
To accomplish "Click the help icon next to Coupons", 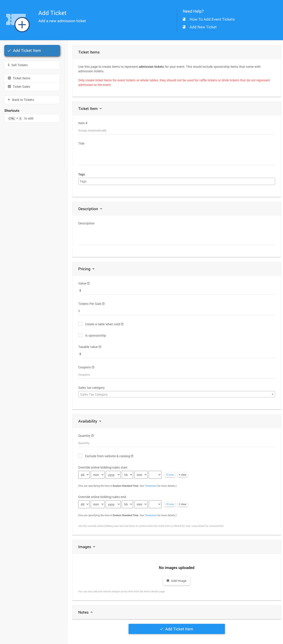I will coord(93,367).
